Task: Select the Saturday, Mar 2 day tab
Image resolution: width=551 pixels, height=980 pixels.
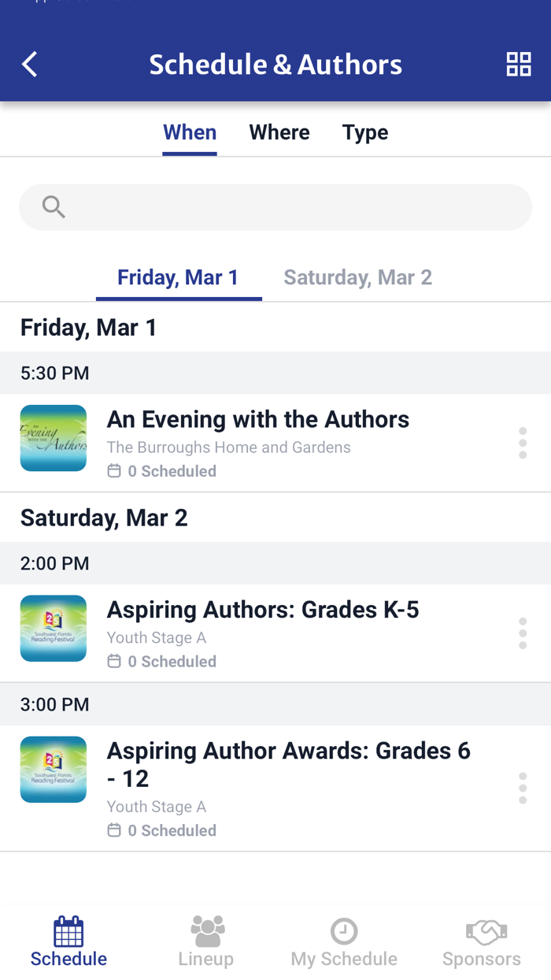Action: (357, 277)
